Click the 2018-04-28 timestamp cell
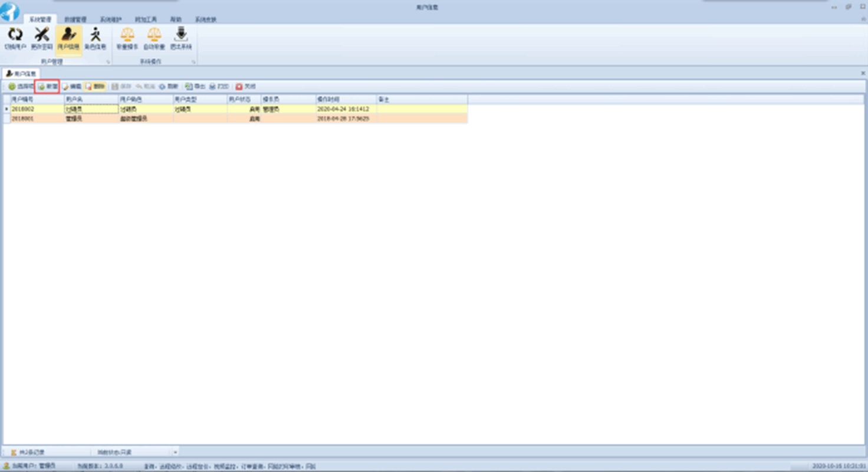Screen dimensions: 868x472 point(346,119)
